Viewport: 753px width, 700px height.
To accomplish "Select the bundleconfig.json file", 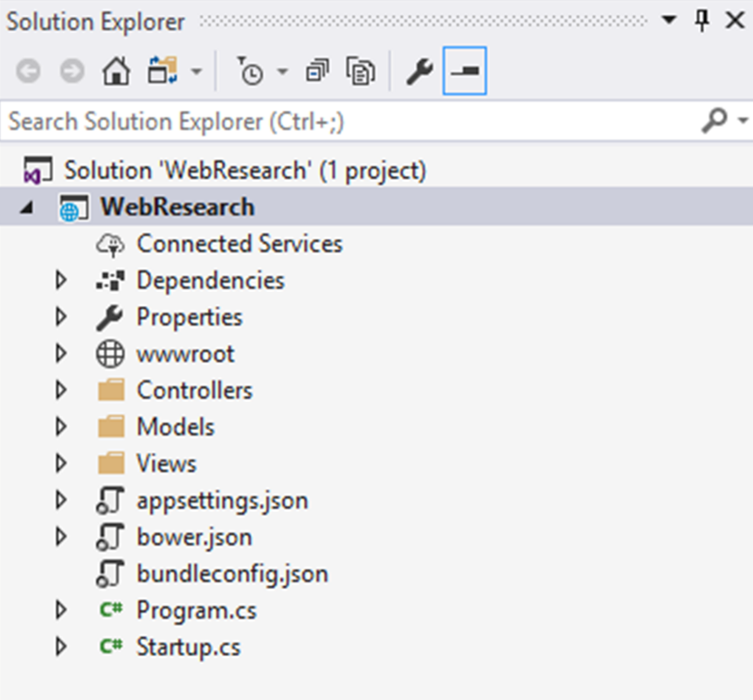I will [232, 573].
